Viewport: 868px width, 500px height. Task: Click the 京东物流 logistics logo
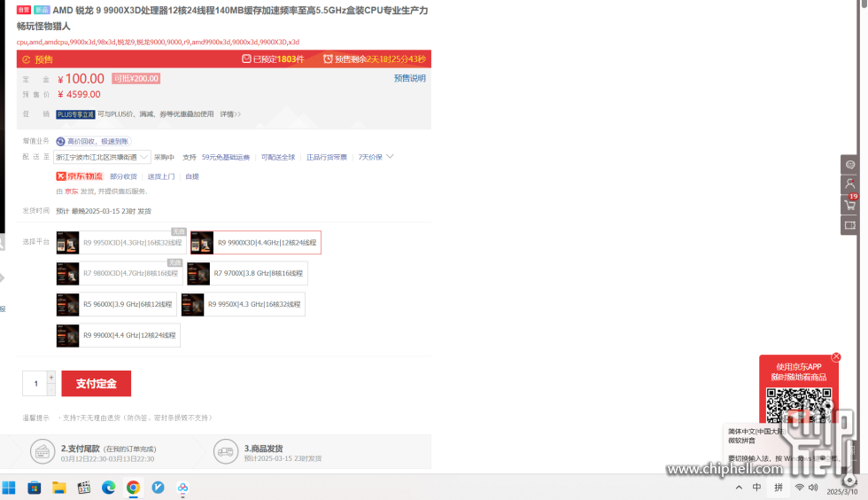[80, 176]
